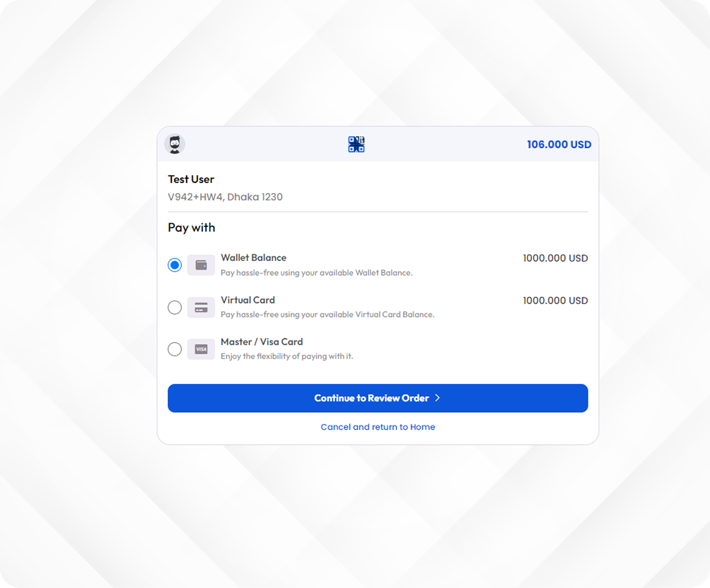
Task: Click the Wallet Balance 1000.000 USD amount
Action: click(555, 258)
